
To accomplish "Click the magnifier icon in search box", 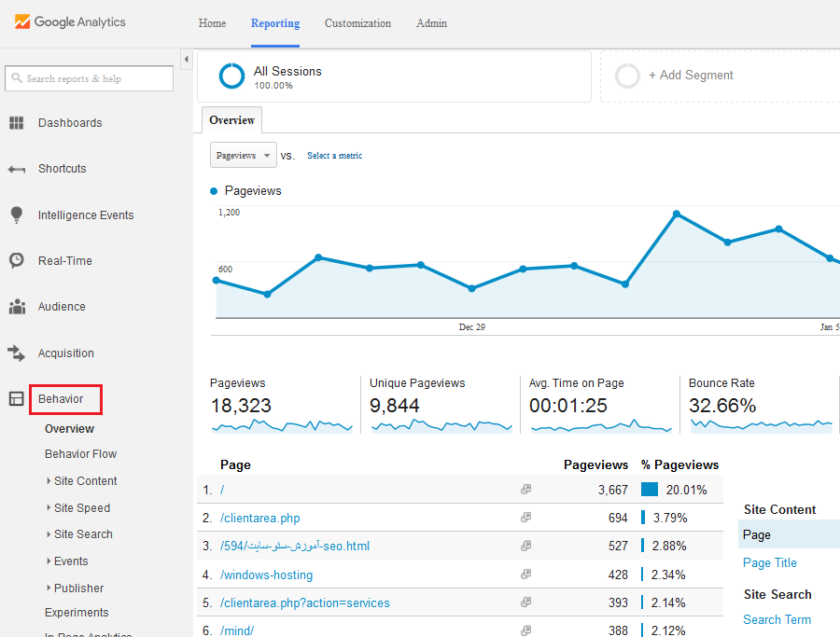I will point(17,78).
